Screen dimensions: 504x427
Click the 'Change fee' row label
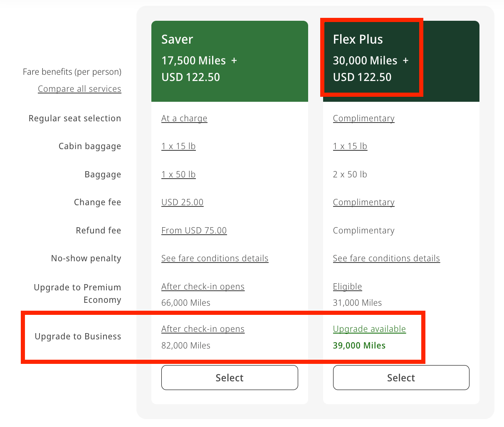pos(98,202)
